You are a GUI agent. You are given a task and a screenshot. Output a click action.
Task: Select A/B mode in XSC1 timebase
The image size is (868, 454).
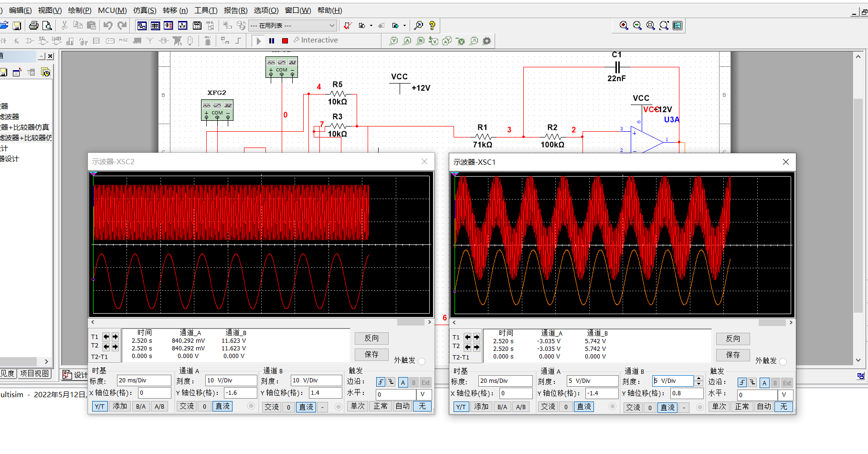pos(521,407)
